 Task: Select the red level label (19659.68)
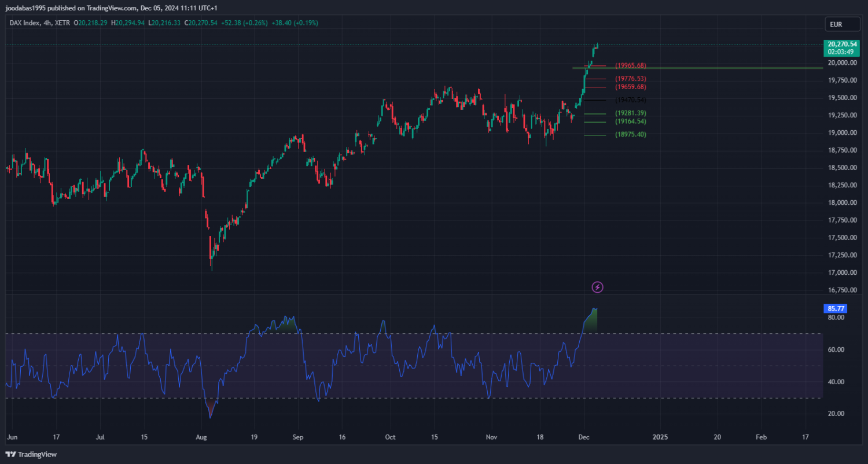point(630,87)
